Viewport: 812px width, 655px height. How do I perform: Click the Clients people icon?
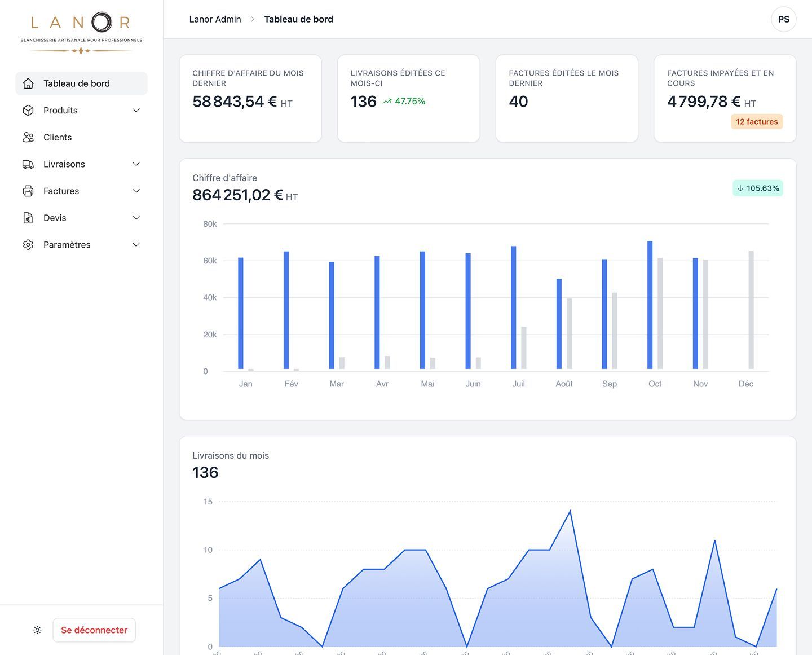tap(28, 137)
